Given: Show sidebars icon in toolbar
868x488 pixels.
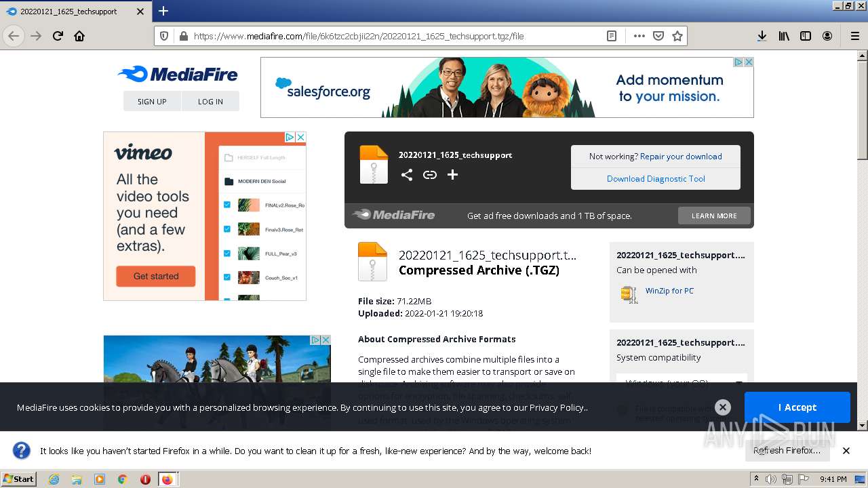Looking at the screenshot, I should pos(806,36).
